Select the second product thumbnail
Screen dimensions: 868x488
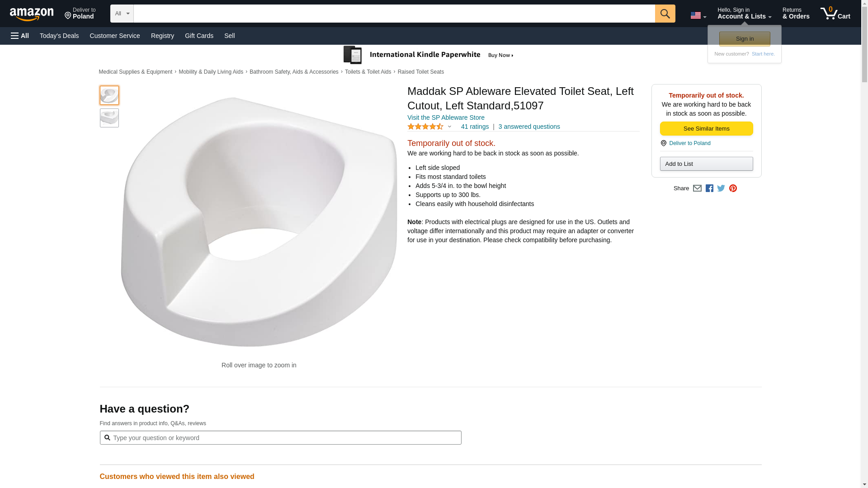pos(109,118)
